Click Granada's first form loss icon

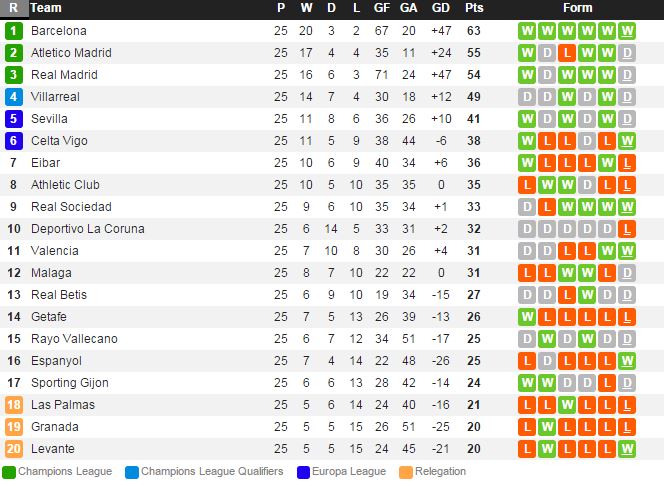(527, 427)
